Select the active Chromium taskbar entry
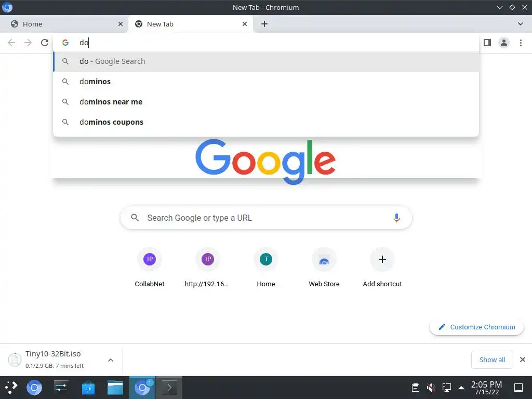This screenshot has height=399, width=532. tap(142, 388)
